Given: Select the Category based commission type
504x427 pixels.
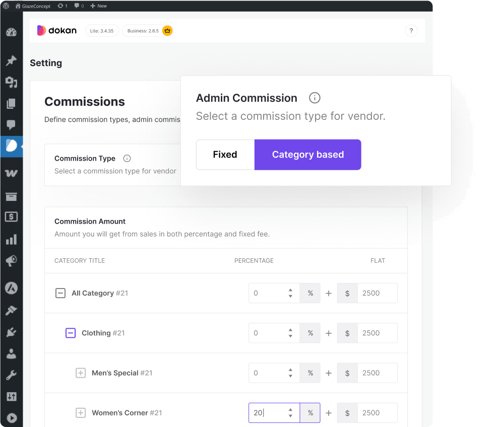Looking at the screenshot, I should pyautogui.click(x=307, y=155).
